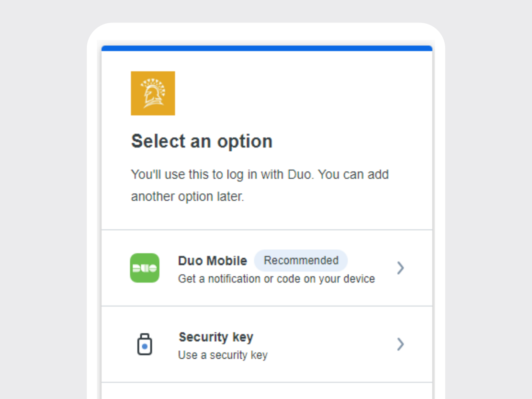Click the blue dot on the security key glyph
Screen dimensions: 532x399
(145, 346)
